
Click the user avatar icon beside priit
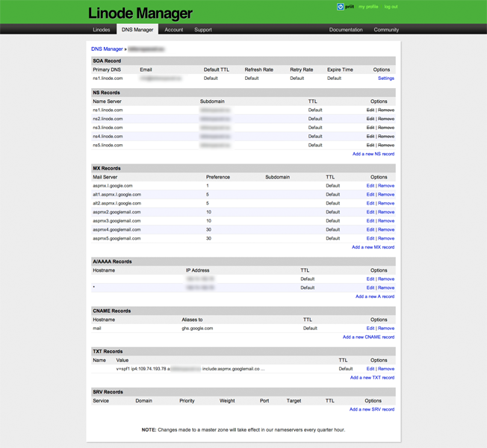340,7
